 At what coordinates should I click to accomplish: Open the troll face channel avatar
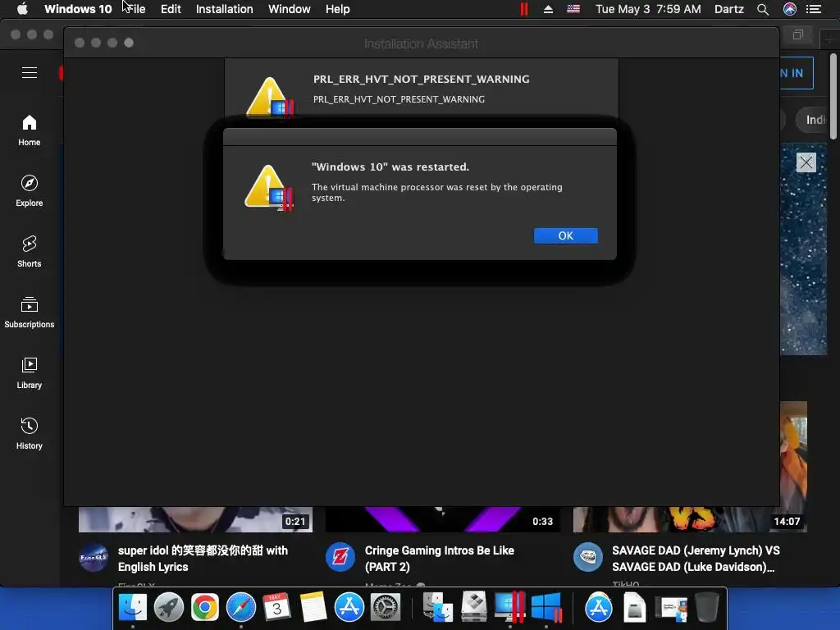pos(587,557)
